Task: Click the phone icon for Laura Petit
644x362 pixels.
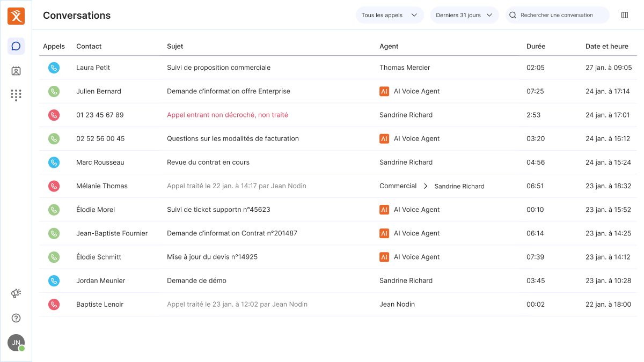Action: click(x=54, y=68)
